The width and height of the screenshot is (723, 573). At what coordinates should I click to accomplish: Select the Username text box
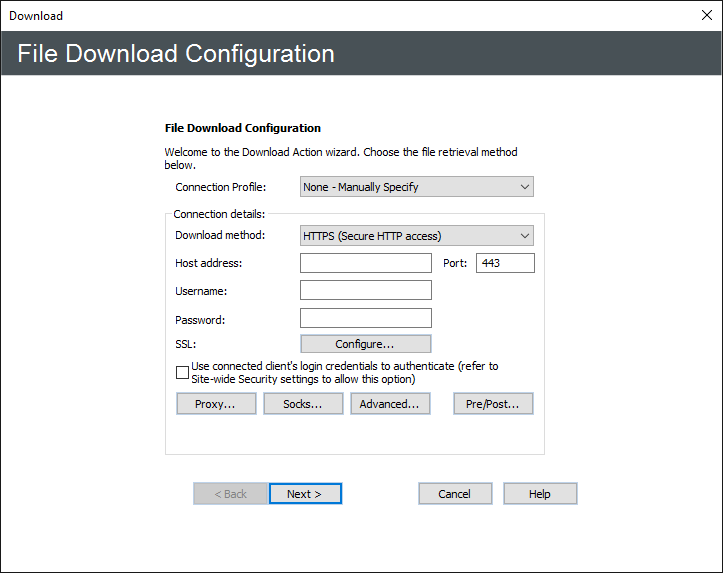(x=365, y=290)
